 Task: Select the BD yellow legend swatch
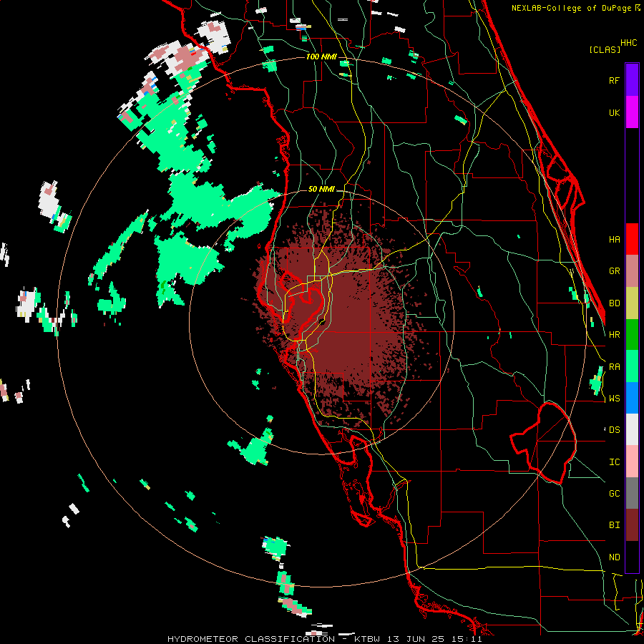pyautogui.click(x=632, y=303)
